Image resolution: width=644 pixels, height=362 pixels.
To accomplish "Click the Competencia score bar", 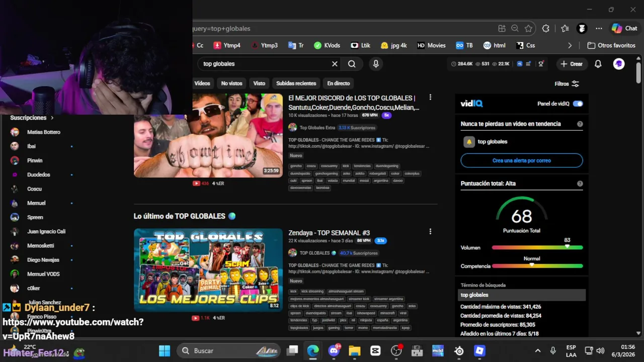I will pyautogui.click(x=537, y=266).
